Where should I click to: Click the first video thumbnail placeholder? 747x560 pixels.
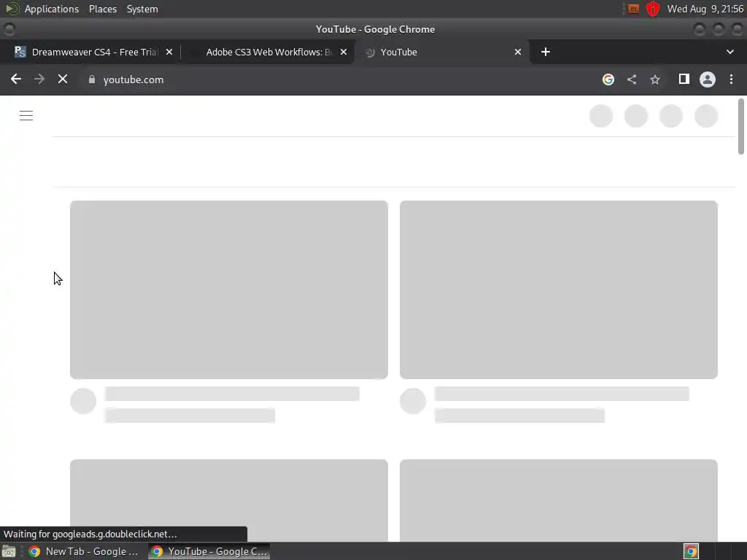[228, 289]
